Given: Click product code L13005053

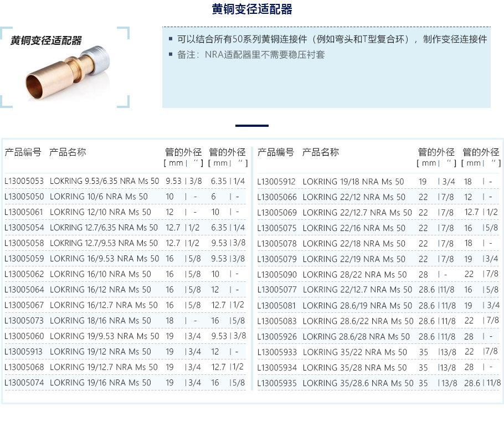Looking at the screenshot, I should click(x=24, y=181).
